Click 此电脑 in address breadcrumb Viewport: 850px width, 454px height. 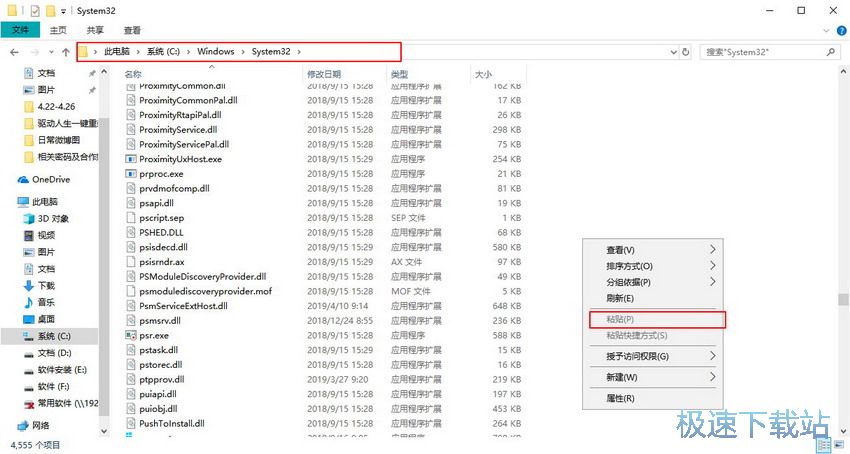117,52
